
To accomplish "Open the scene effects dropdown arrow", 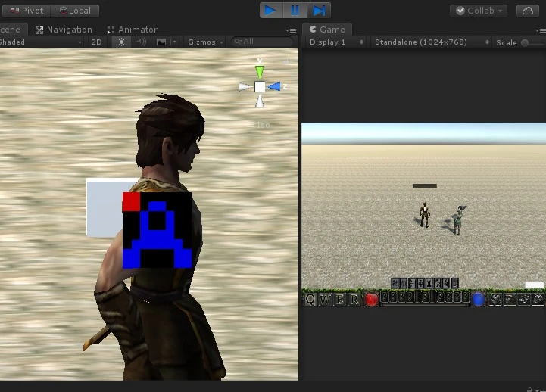I will click(x=174, y=42).
